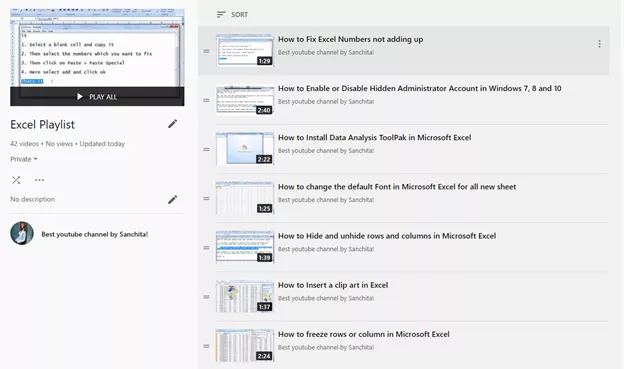624x369 pixels.
Task: Click the channel avatar in the left panel
Action: (x=22, y=233)
